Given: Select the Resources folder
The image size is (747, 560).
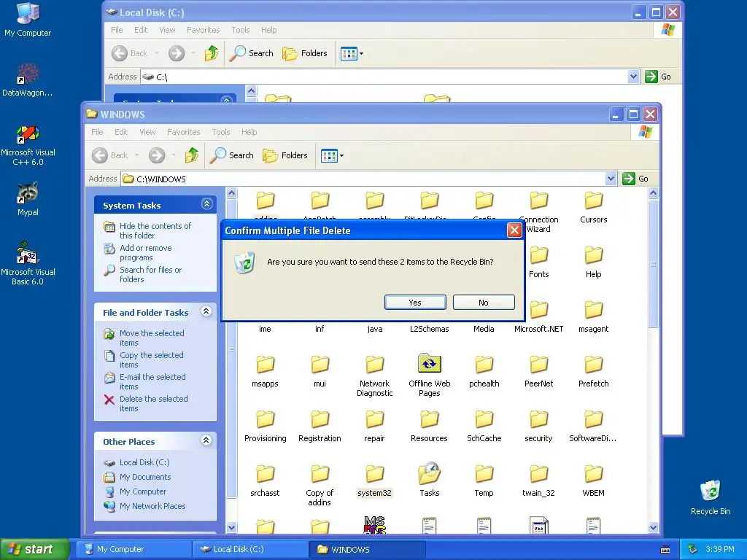Looking at the screenshot, I should [429, 426].
